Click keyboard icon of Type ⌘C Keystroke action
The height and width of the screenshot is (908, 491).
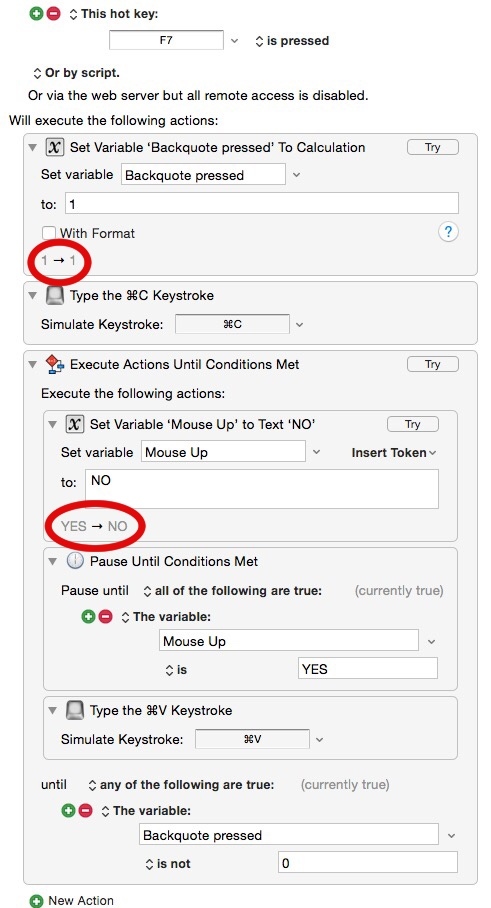point(54,296)
